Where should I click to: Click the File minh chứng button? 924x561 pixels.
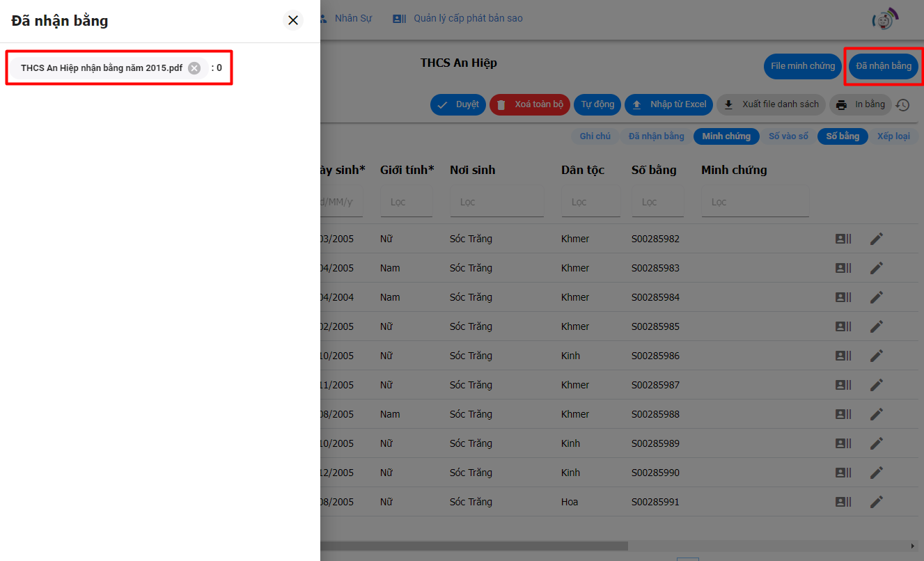tap(802, 66)
